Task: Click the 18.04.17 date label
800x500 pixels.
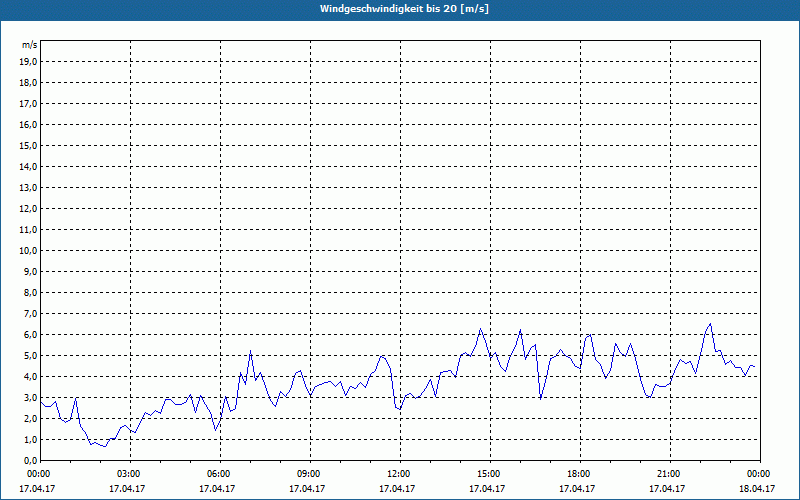Action: 757,488
